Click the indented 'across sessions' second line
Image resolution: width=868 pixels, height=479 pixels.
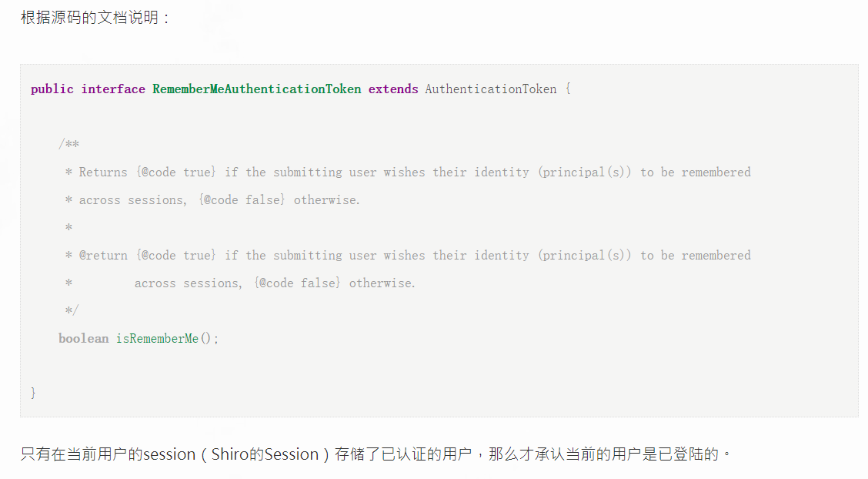pos(275,283)
